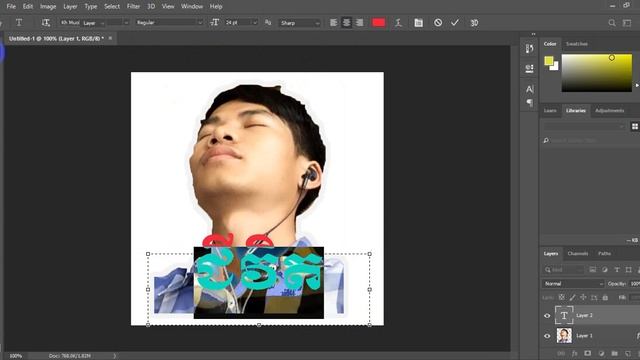Viewport: 640px width, 360px height.
Task: Commit the current text edits
Action: pos(455,23)
